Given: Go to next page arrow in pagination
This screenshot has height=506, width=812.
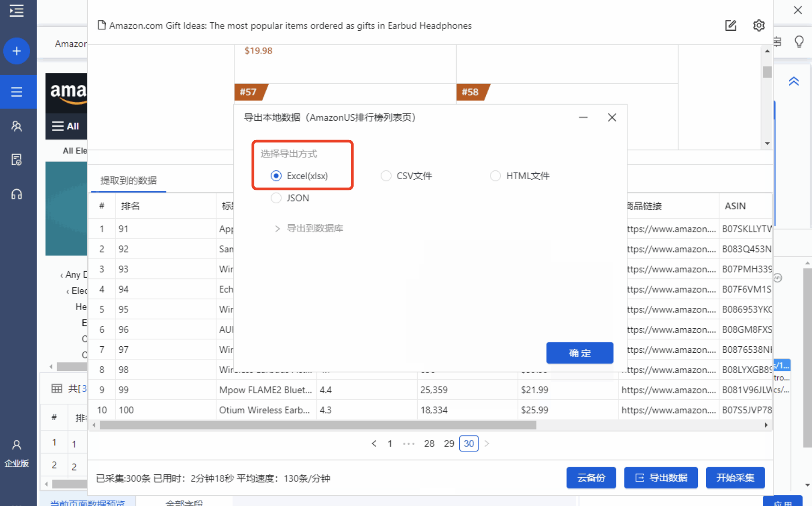Looking at the screenshot, I should (x=487, y=444).
